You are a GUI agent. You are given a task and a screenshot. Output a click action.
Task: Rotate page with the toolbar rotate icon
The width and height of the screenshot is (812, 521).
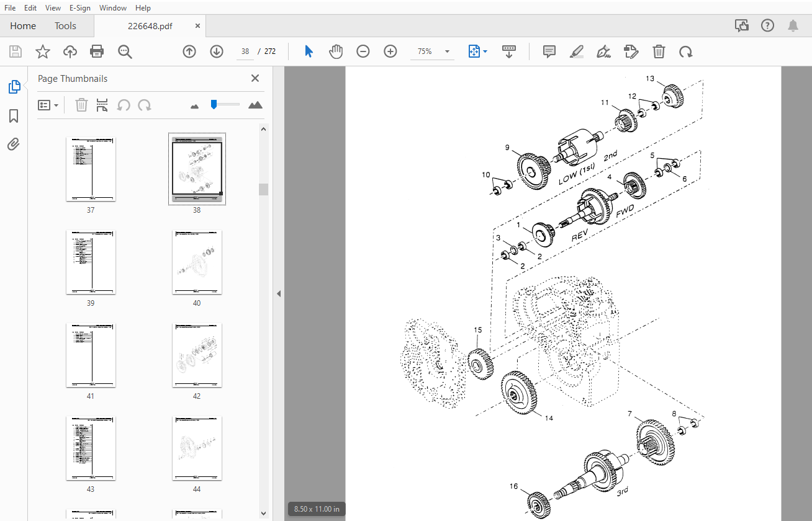pos(686,51)
